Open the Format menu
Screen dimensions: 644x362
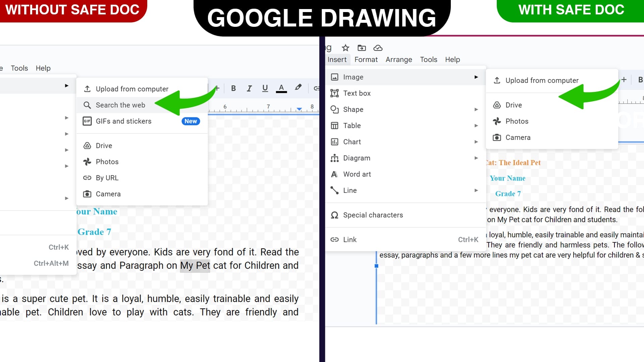pos(366,60)
